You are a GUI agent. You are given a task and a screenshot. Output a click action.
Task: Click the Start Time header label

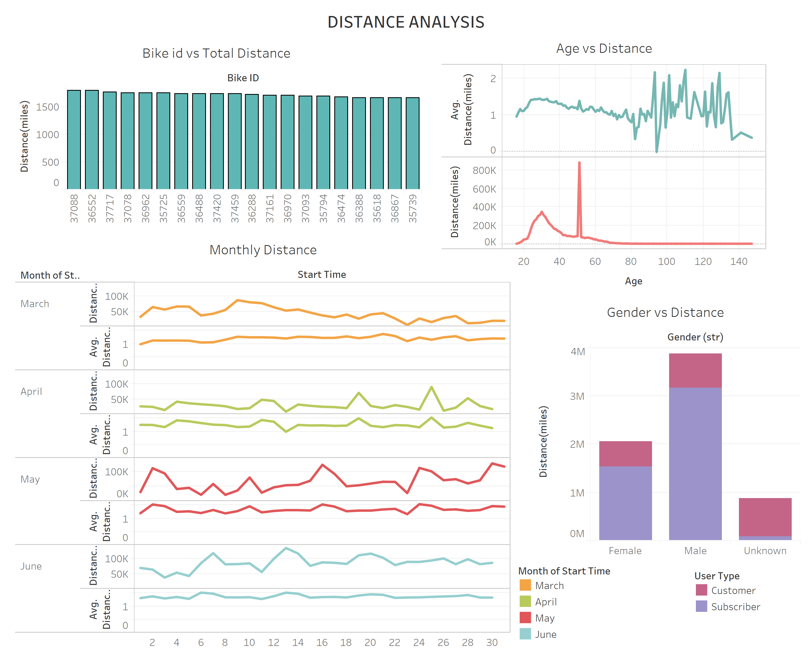(321, 275)
